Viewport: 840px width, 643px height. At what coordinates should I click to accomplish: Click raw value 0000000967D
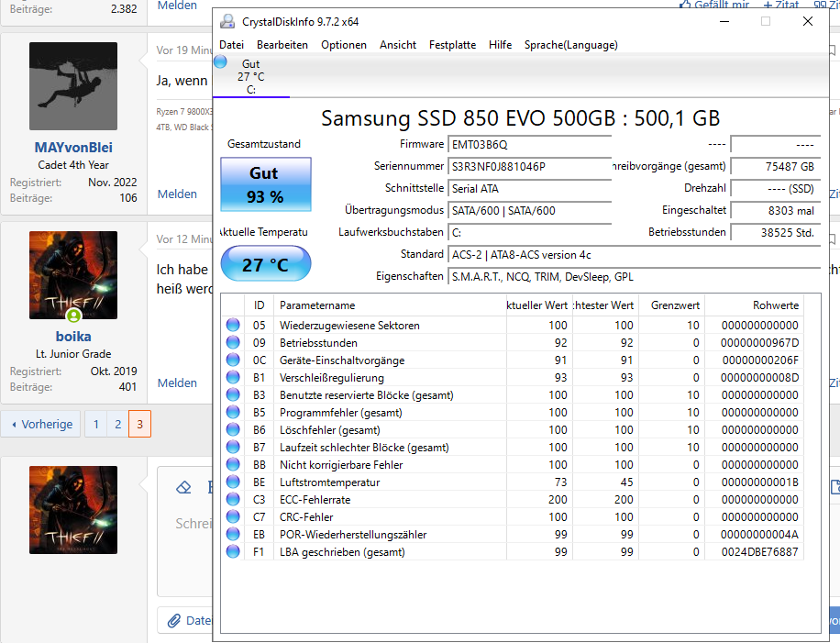point(759,343)
